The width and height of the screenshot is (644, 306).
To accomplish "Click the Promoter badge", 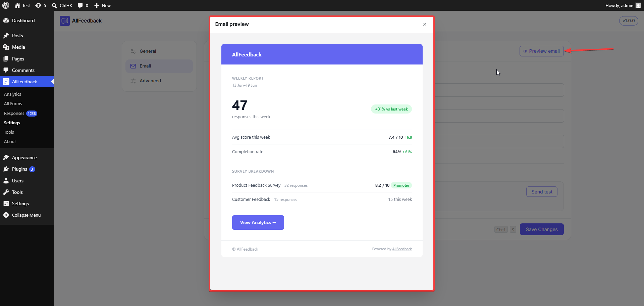I will (401, 185).
